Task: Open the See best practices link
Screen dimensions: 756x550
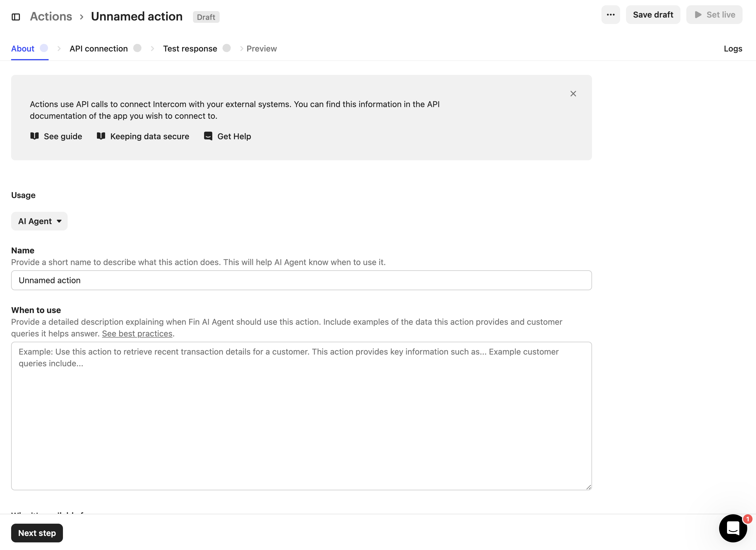Action: [137, 334]
